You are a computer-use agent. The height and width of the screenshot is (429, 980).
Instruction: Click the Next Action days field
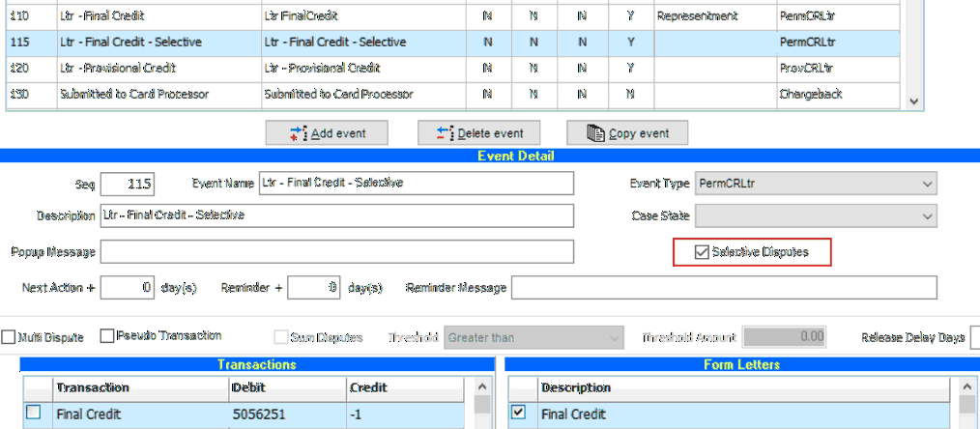coord(127,288)
